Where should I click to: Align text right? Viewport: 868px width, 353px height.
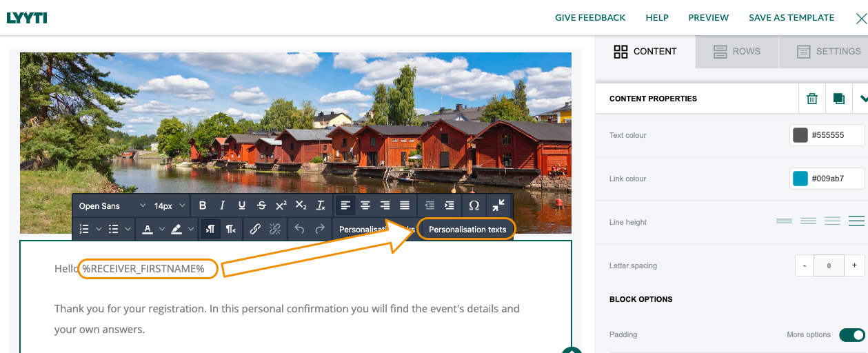tap(385, 205)
